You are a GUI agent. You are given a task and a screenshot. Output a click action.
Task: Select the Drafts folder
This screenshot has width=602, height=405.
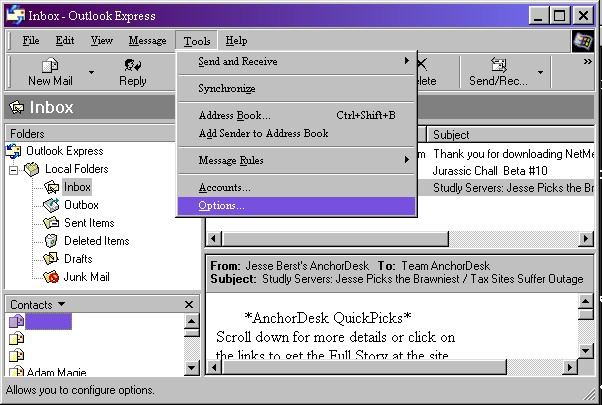78,258
